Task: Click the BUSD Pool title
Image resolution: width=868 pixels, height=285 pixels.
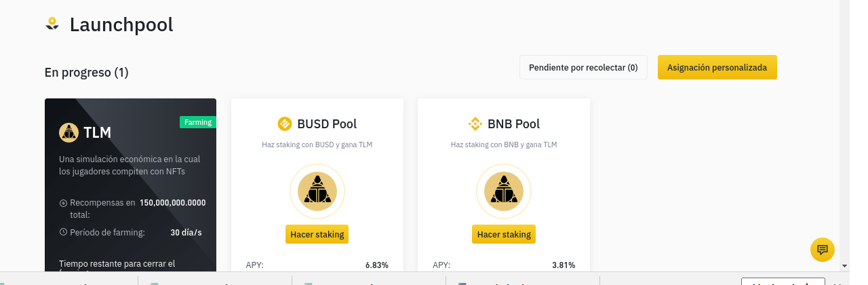Action: 327,123
